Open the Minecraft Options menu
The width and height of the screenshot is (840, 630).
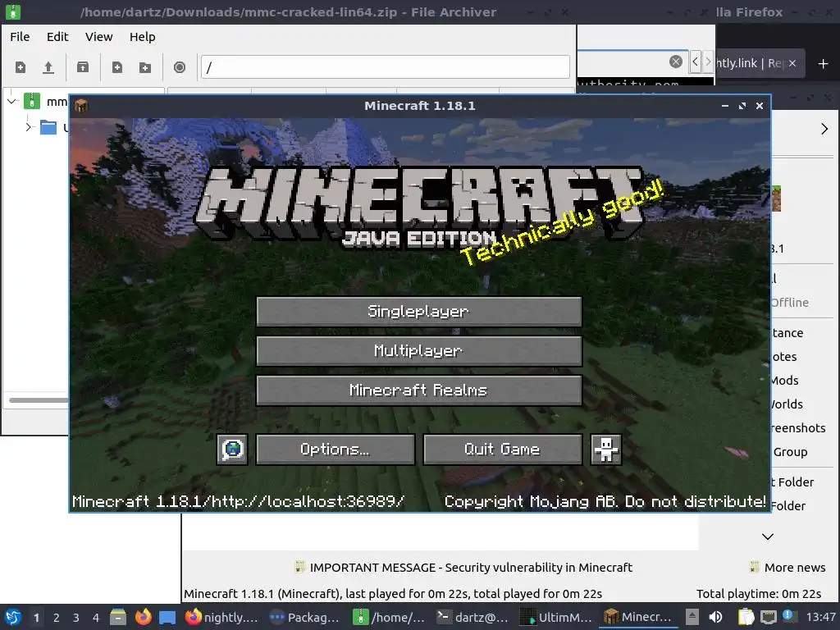click(x=335, y=449)
